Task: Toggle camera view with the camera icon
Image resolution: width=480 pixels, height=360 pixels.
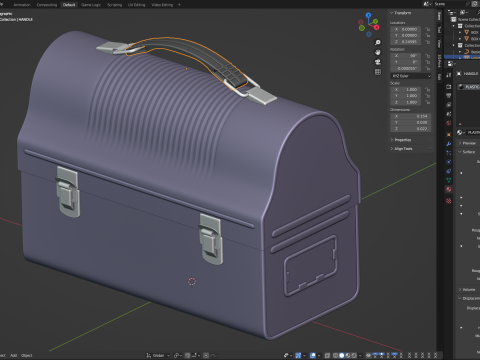Action: (x=378, y=62)
